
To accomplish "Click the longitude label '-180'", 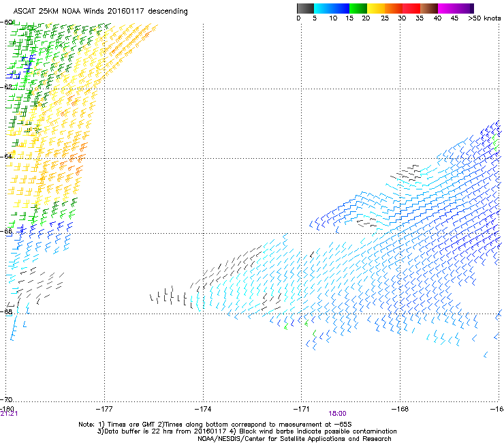I will click(7, 408).
